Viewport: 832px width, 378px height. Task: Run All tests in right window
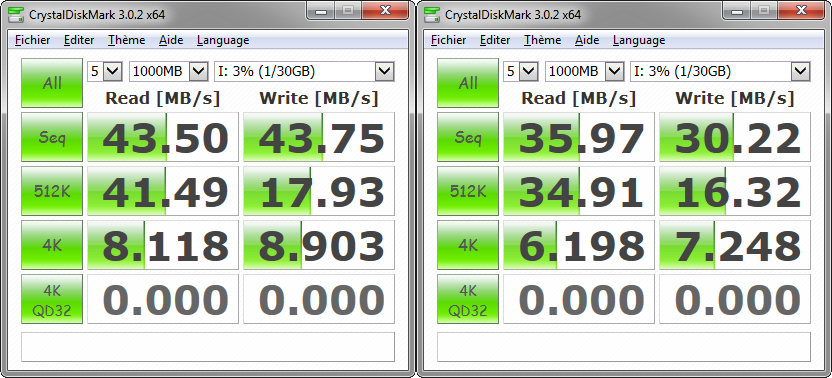468,83
